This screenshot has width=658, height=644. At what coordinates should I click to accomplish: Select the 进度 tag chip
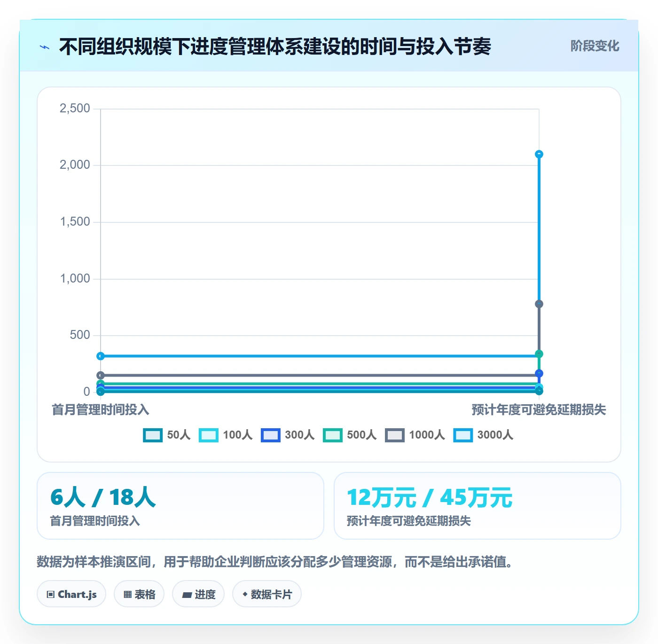click(198, 594)
